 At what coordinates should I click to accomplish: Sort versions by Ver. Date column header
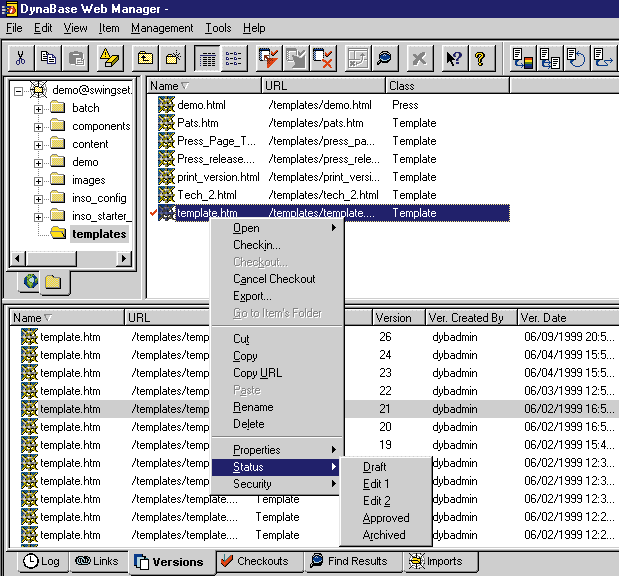coord(543,318)
